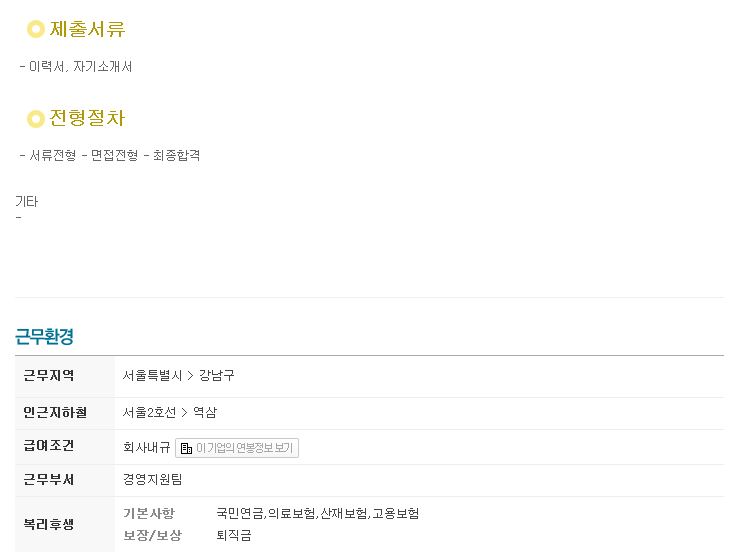Click the 보장/보상 benefits label
The width and height of the screenshot is (732, 552).
(153, 535)
